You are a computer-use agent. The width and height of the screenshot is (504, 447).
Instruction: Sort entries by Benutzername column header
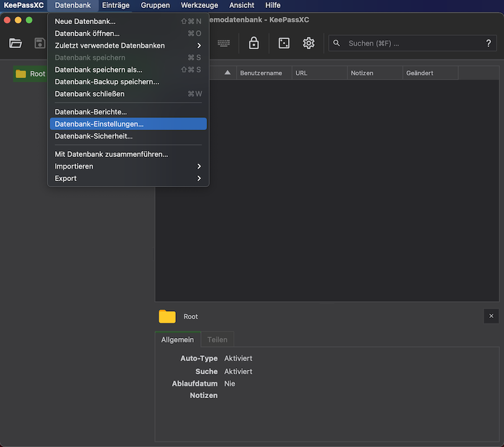(261, 73)
